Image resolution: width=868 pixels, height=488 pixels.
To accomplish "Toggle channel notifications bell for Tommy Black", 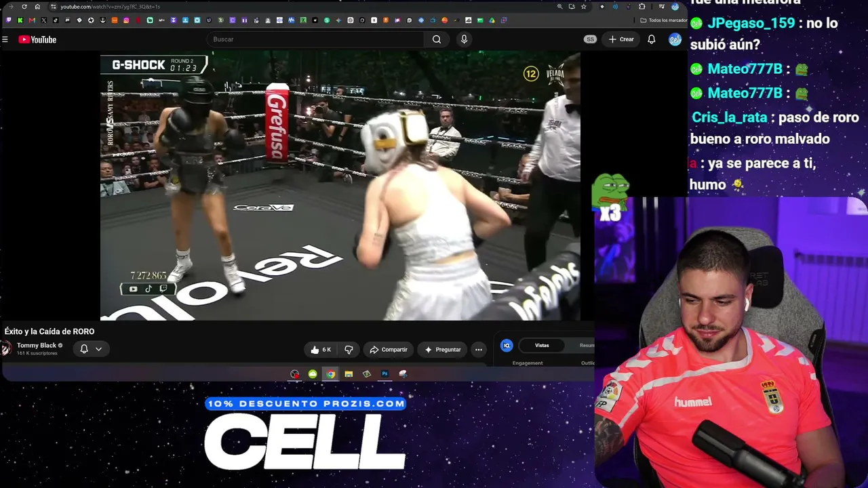I will [84, 349].
